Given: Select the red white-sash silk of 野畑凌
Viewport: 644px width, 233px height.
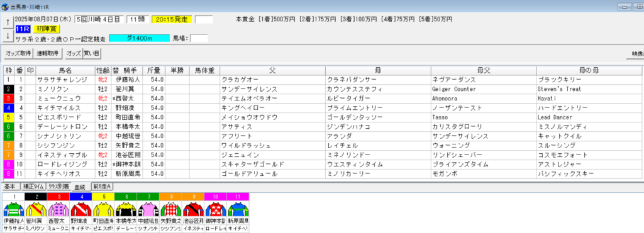Looking at the screenshot, I should click(80, 209).
